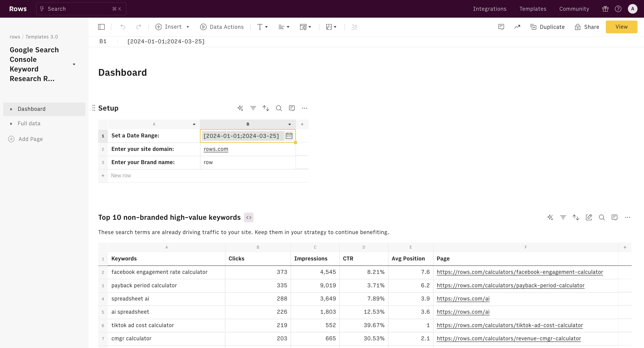Click the Search input field
Screen dimensions: 644x348
(x=81, y=9)
